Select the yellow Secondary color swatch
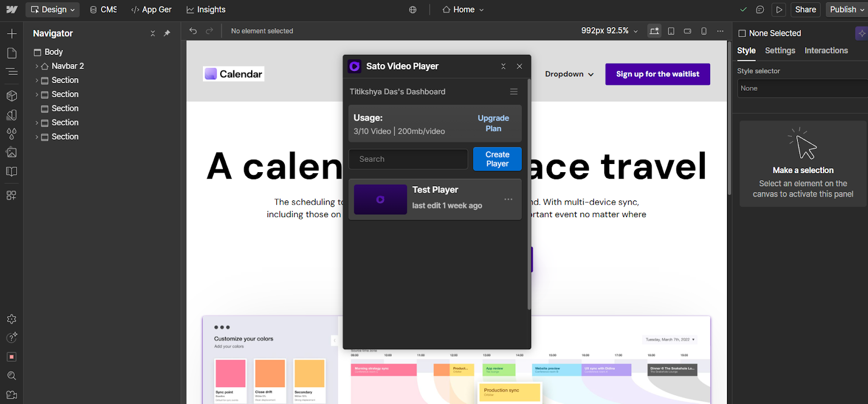868x404 pixels. pos(309,374)
